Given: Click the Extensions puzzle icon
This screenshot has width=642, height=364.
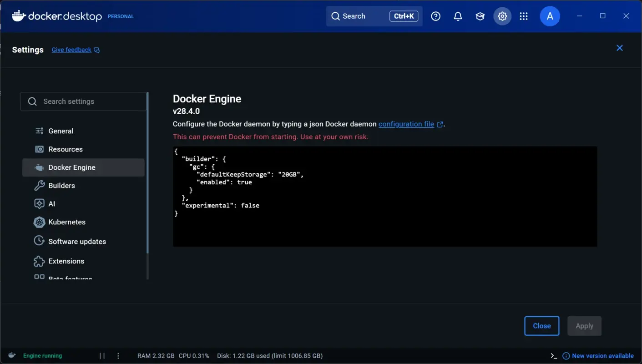Looking at the screenshot, I should tap(39, 261).
